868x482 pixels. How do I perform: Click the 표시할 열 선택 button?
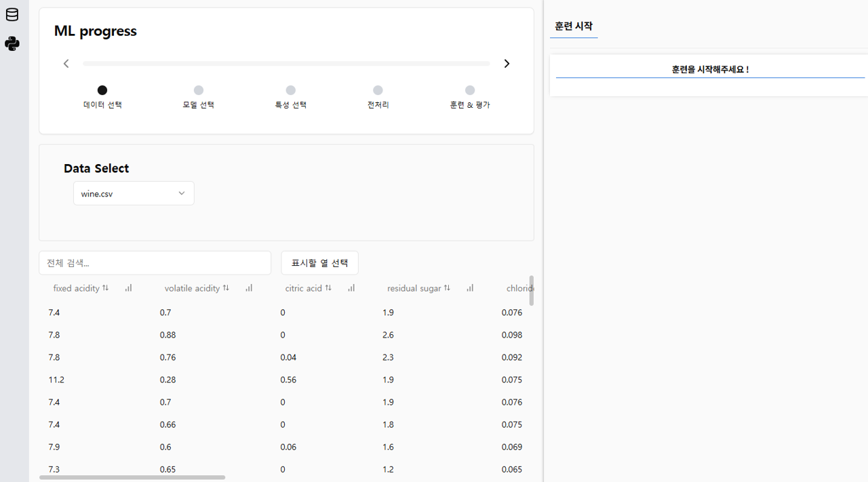319,262
